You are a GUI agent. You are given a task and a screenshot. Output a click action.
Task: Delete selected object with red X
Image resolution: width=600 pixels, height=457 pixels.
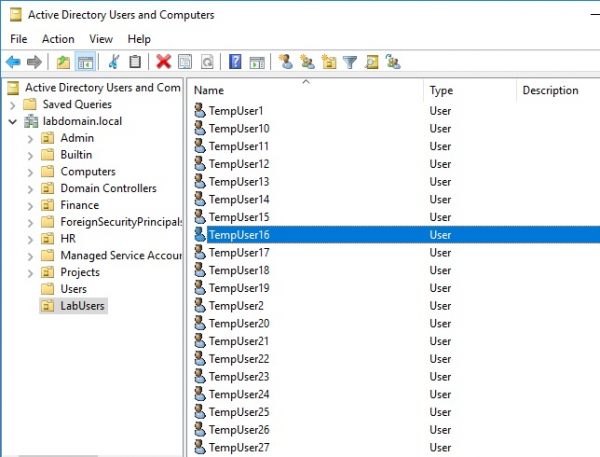pos(163,62)
